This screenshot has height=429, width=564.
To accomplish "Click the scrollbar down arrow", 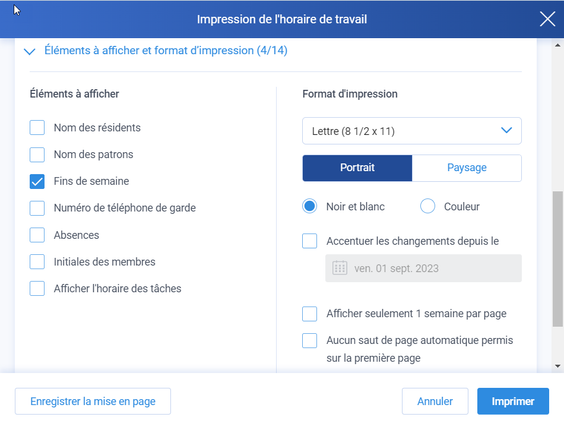I will point(558,366).
